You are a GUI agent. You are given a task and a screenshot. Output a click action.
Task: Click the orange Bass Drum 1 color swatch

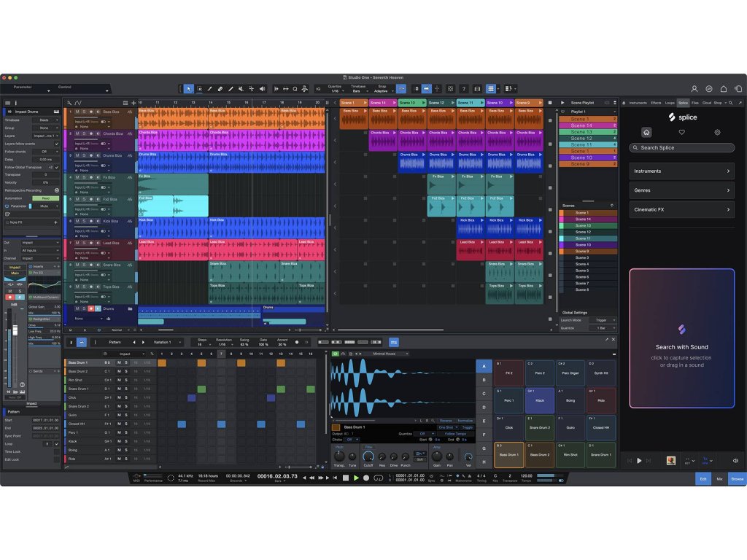(336, 427)
